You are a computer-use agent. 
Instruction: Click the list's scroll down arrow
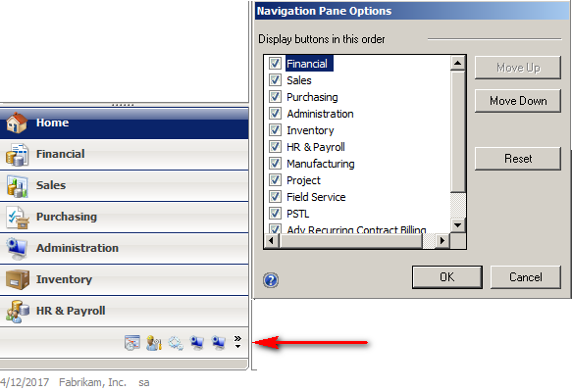(x=458, y=224)
